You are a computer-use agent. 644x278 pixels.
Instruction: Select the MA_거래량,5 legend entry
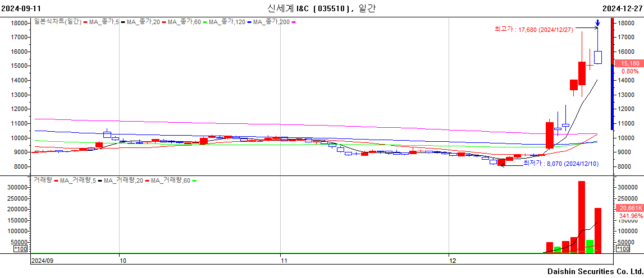(x=79, y=180)
